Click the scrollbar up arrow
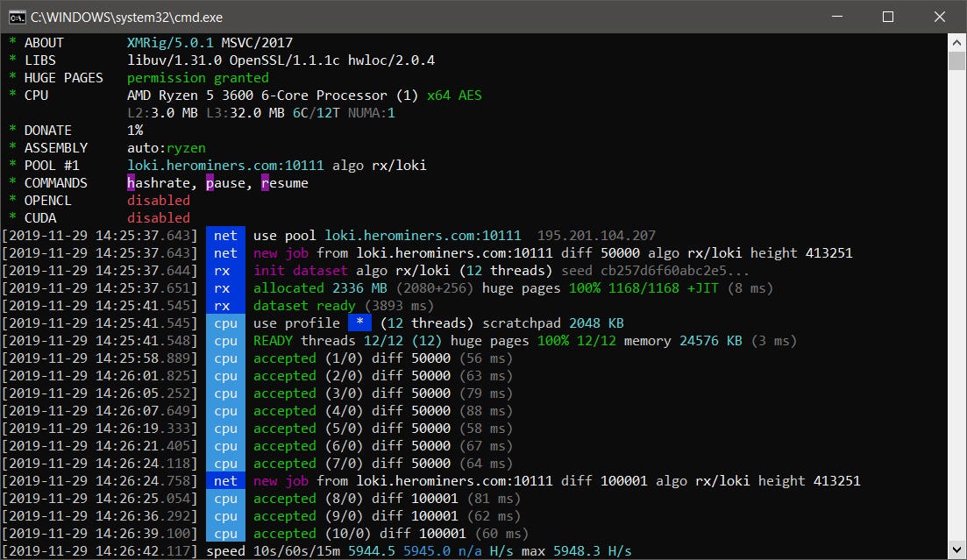 point(956,43)
